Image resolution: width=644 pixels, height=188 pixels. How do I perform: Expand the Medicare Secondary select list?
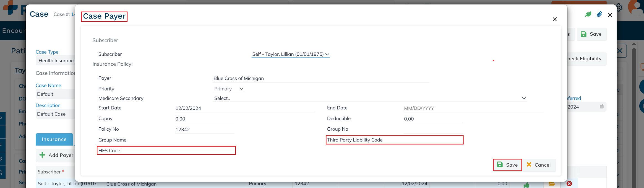click(369, 98)
